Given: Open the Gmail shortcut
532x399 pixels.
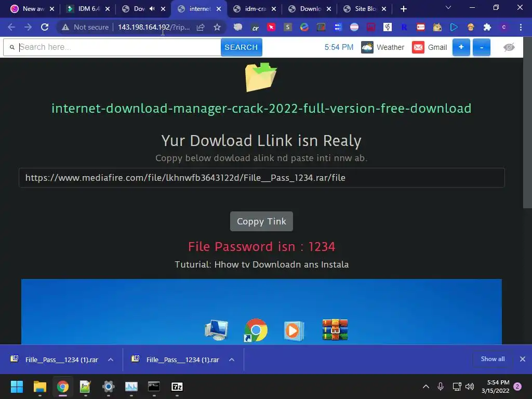Looking at the screenshot, I should click(430, 47).
